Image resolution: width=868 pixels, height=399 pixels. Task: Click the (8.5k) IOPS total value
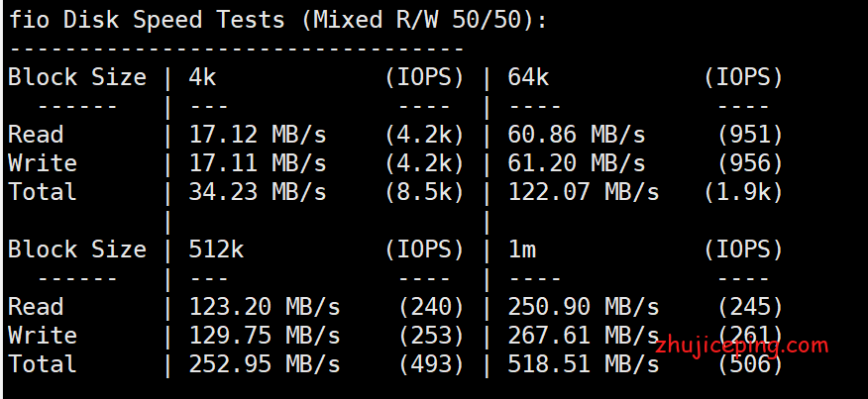point(425,192)
